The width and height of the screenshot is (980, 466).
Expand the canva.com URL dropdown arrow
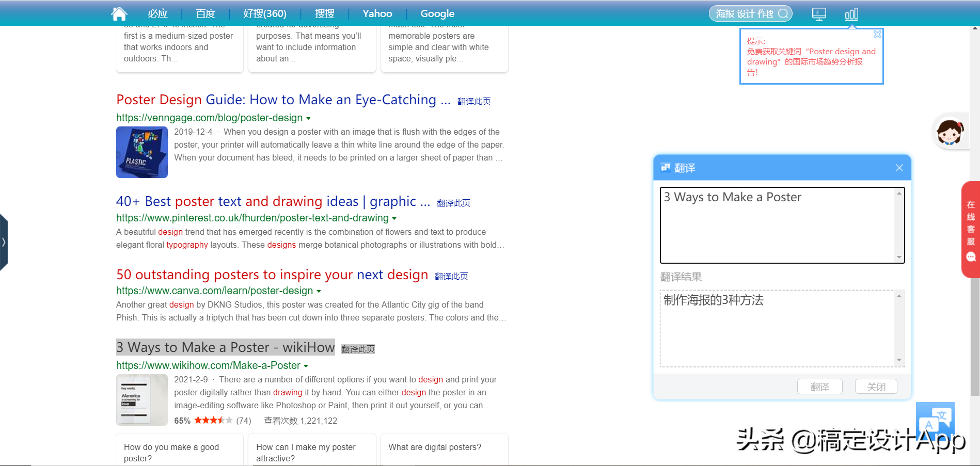[319, 291]
